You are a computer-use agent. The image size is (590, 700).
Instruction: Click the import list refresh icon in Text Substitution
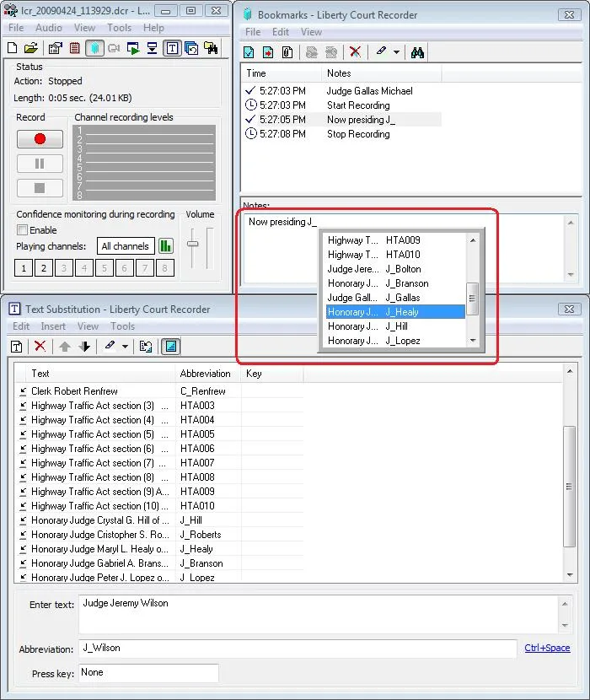146,347
